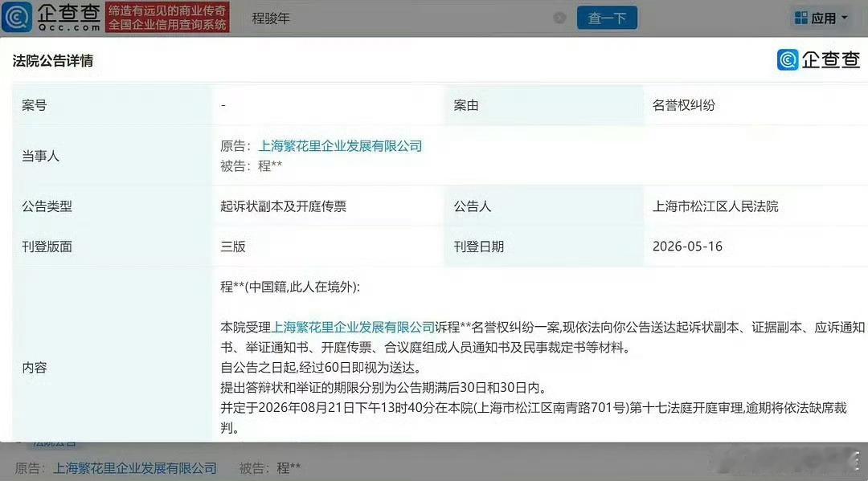The width and height of the screenshot is (868, 481).
Task: Click the 公告人 label cell
Action: point(543,206)
